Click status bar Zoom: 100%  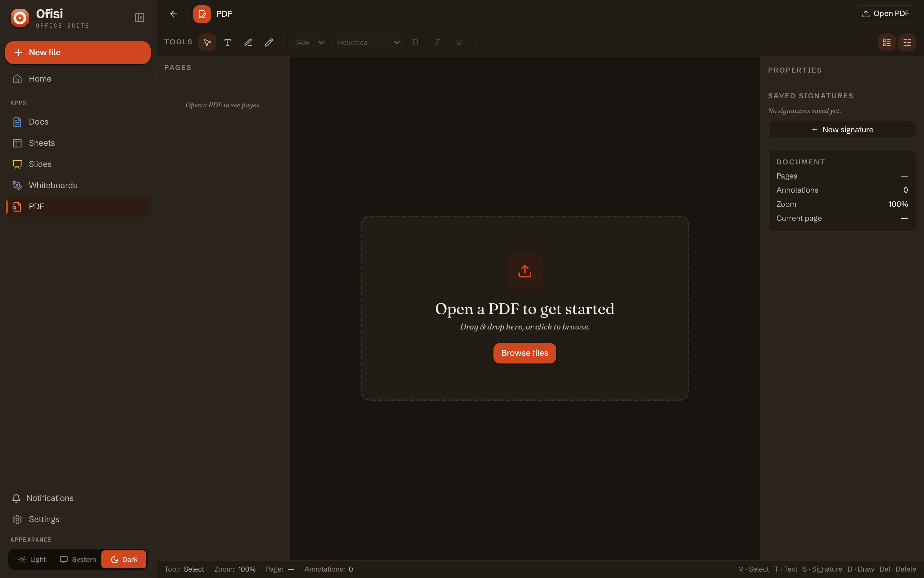(x=235, y=569)
